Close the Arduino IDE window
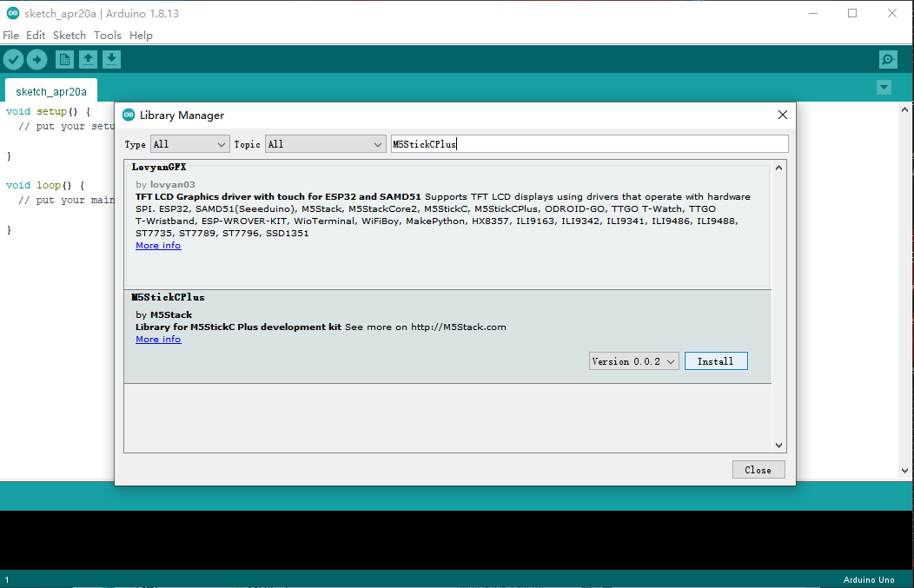 (892, 13)
